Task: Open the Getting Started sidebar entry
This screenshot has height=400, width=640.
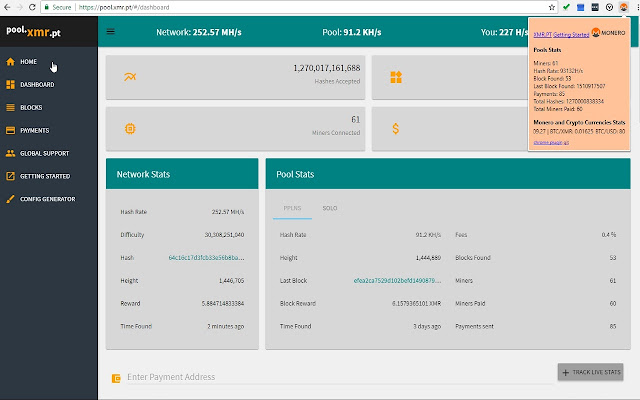Action: pos(45,176)
